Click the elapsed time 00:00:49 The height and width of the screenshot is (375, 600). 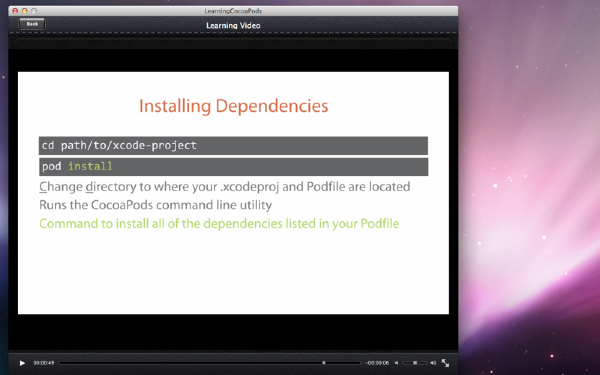click(x=44, y=363)
